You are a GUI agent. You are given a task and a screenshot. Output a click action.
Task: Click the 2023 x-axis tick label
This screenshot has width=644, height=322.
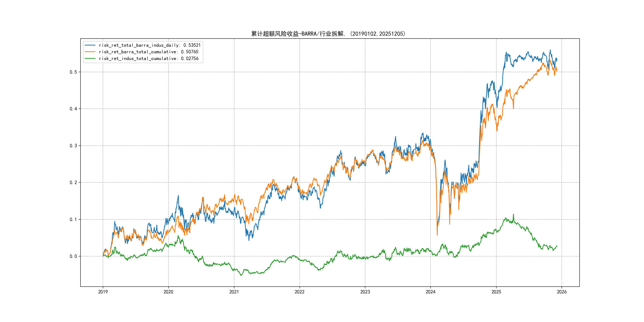(x=365, y=292)
